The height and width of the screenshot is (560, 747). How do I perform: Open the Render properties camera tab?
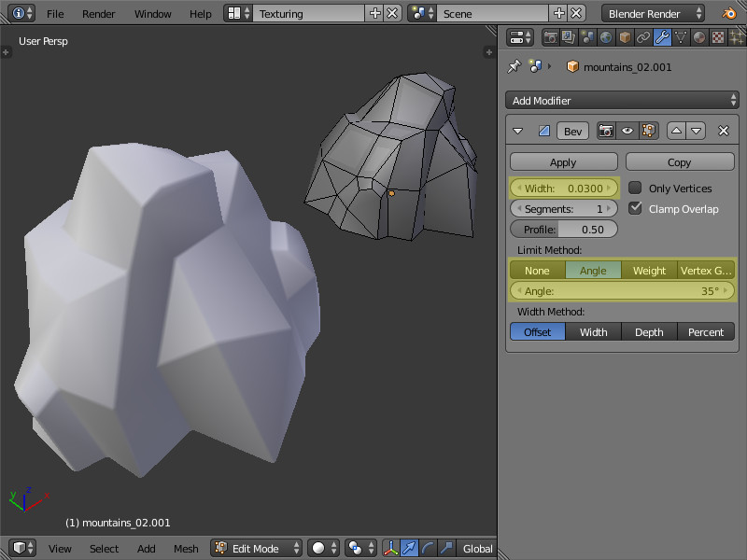(x=551, y=38)
